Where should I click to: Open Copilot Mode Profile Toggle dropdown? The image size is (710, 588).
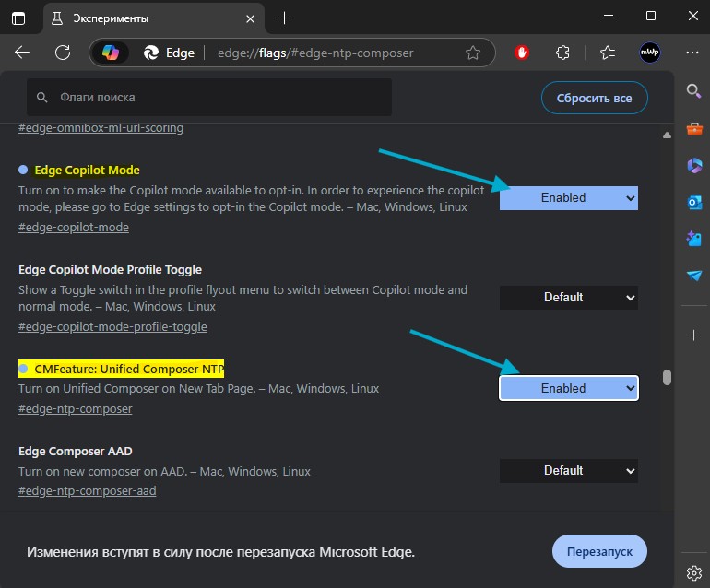click(569, 298)
